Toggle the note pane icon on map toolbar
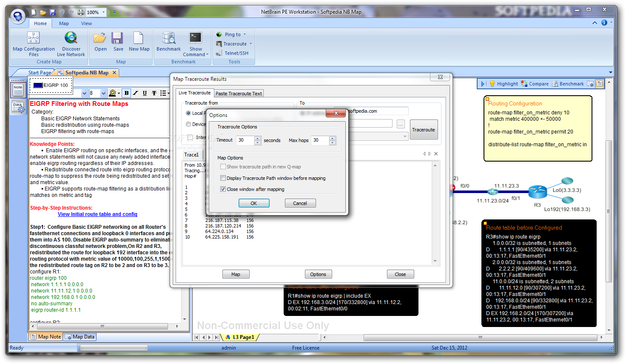 pyautogui.click(x=600, y=84)
